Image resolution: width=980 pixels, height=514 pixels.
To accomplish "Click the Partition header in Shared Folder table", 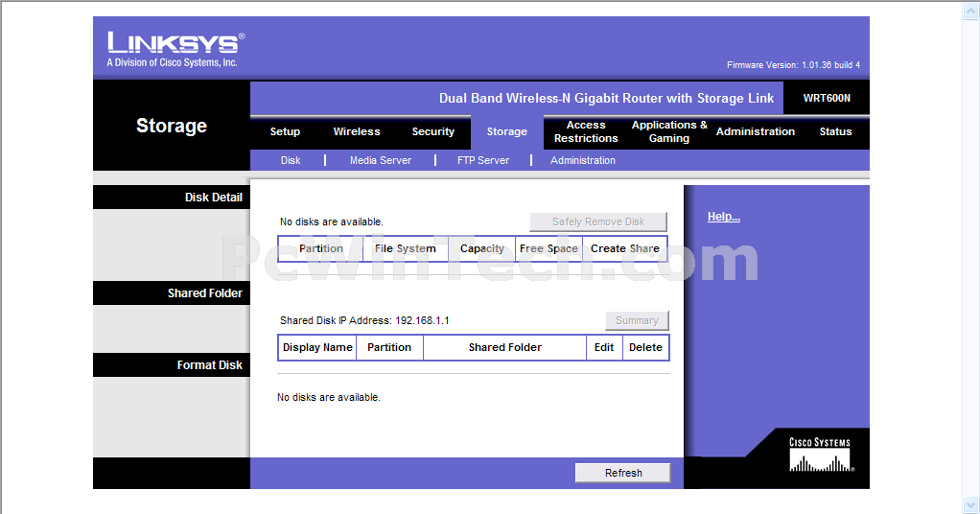I will tap(389, 348).
